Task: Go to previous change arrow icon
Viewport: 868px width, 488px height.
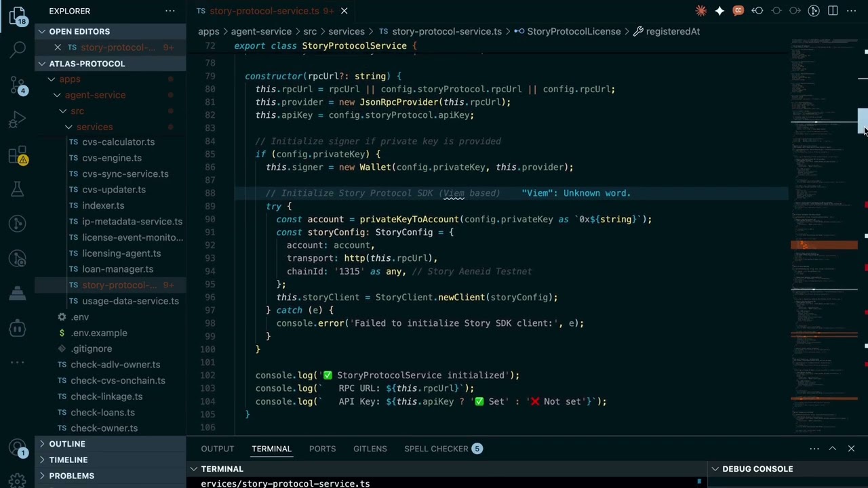Action: click(757, 11)
